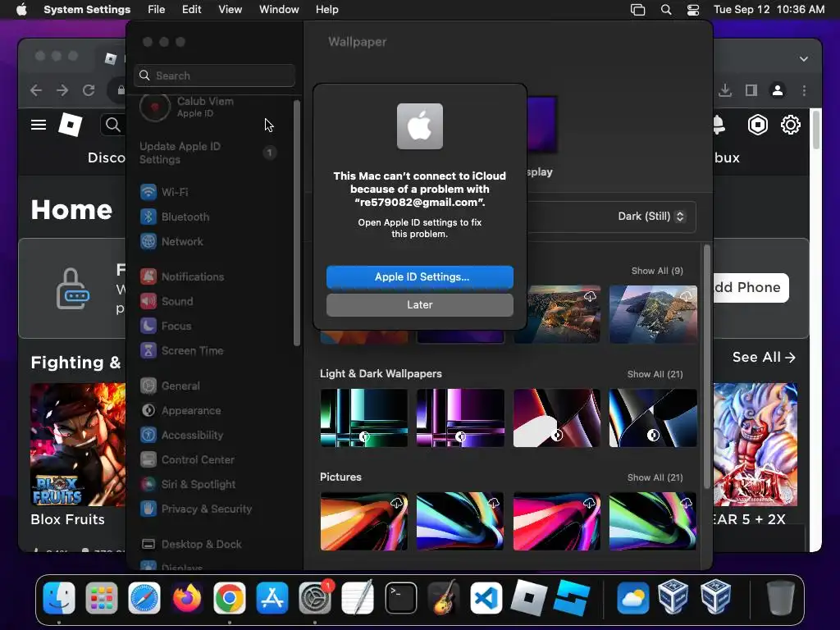Open the View menu
Viewport: 840px width, 630px height.
[x=231, y=10]
